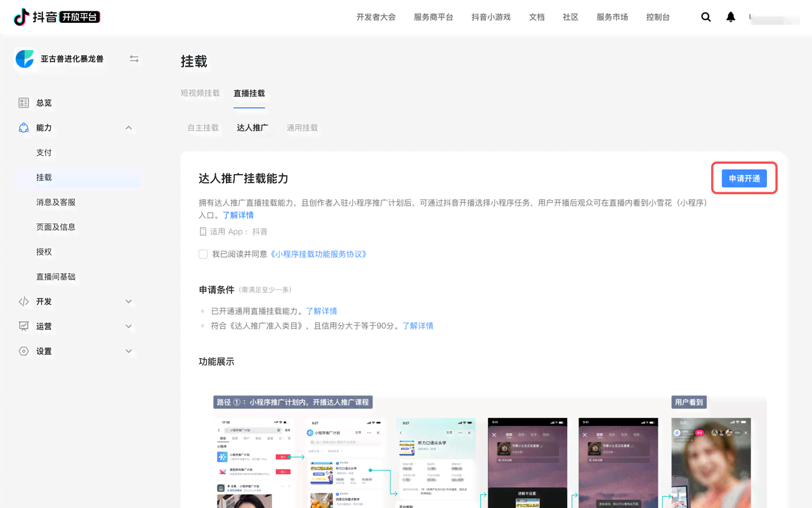Image resolution: width=812 pixels, height=508 pixels.
Task: Open 了解详情 link after 入口
Action: click(x=238, y=215)
